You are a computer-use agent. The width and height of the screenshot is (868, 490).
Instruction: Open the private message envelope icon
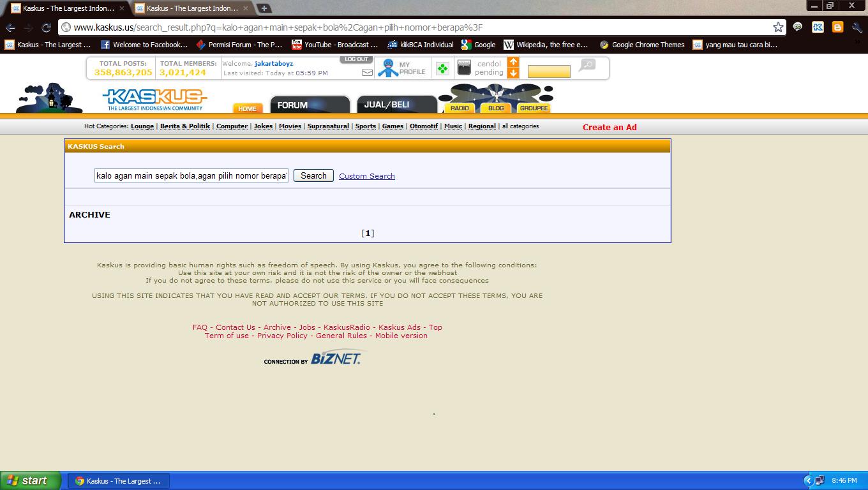[x=367, y=73]
